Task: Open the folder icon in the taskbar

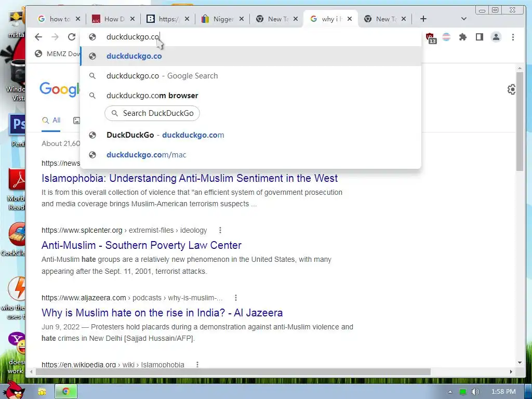Action: point(42,392)
